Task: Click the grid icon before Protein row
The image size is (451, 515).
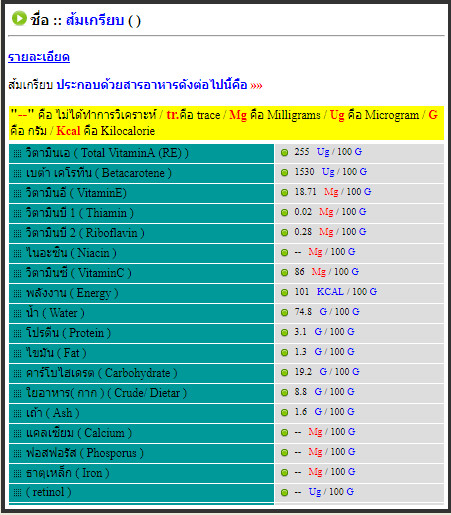Action: point(17,334)
